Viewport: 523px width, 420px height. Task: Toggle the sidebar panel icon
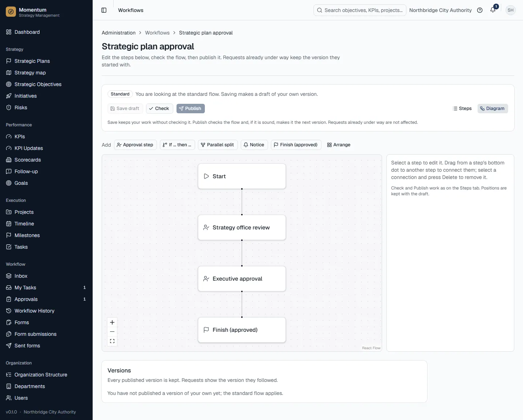coord(104,10)
